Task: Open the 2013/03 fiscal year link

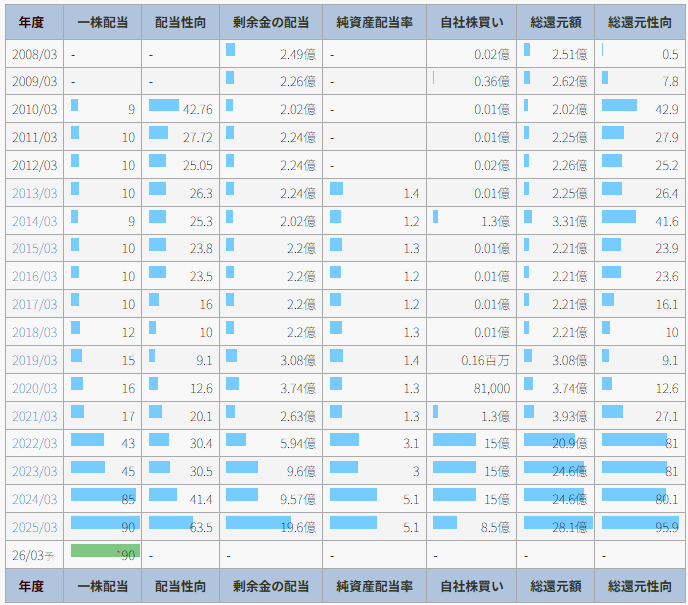Action: pyautogui.click(x=34, y=193)
